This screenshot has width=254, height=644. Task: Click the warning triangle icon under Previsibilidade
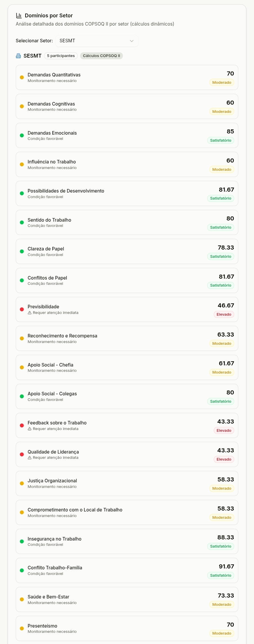click(29, 313)
